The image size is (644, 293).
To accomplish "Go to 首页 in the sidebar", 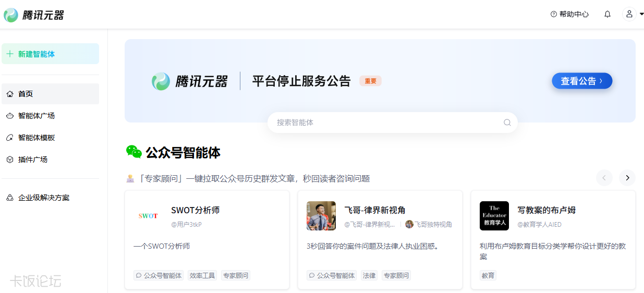I will pos(50,94).
